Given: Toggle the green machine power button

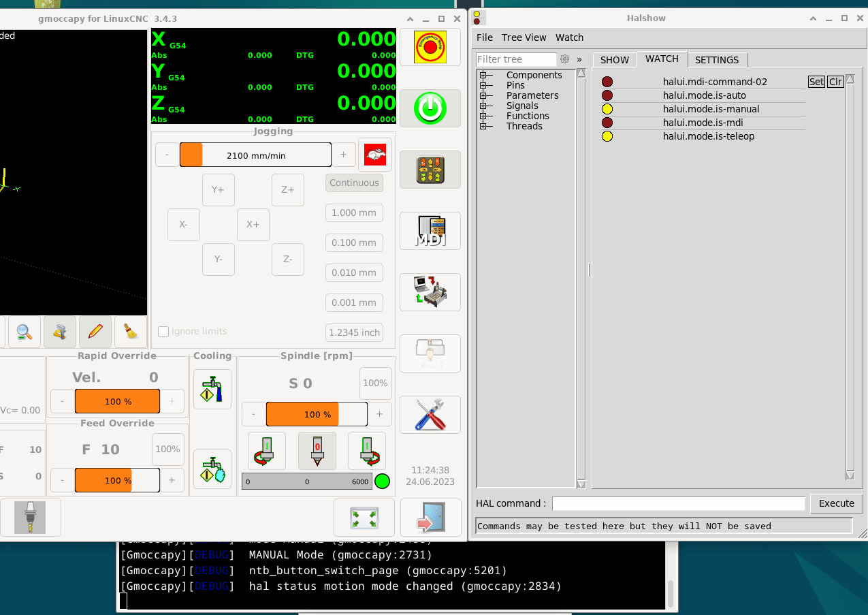Looking at the screenshot, I should pyautogui.click(x=430, y=108).
